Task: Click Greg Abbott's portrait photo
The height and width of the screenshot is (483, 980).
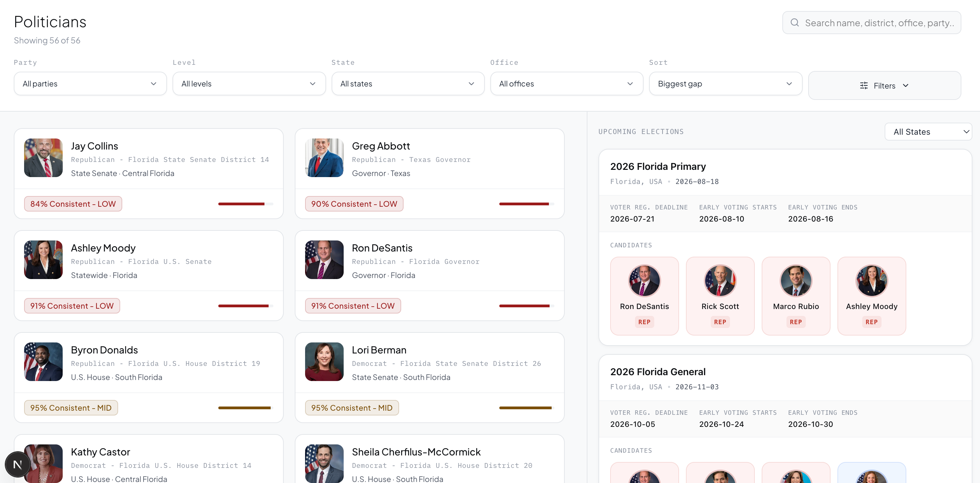Action: [324, 157]
